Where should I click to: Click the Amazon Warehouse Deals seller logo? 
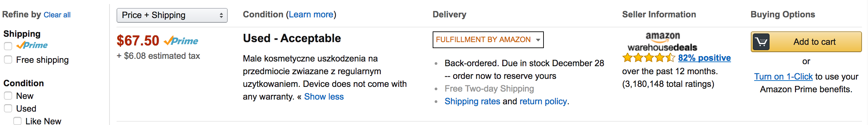tap(662, 42)
